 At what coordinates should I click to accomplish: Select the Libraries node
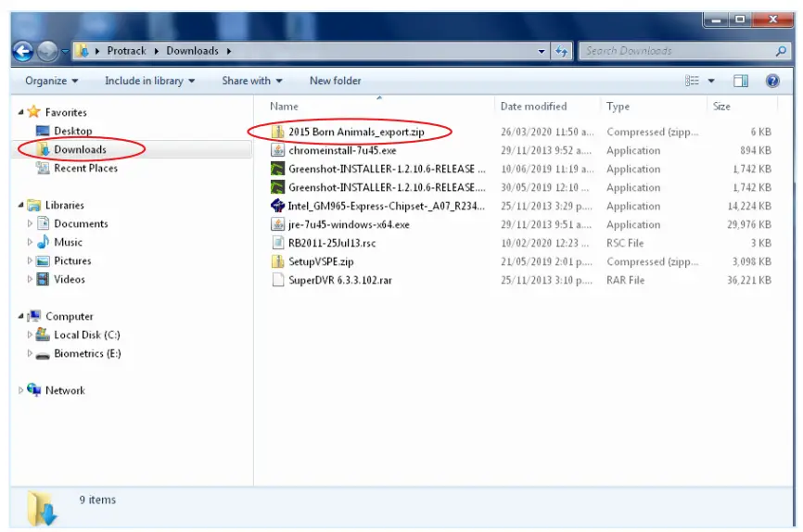tap(65, 206)
